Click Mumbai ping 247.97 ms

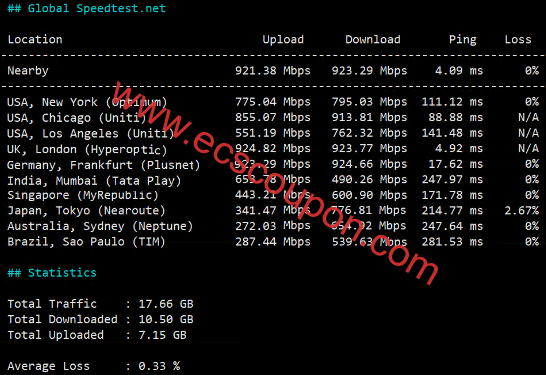pos(452,180)
